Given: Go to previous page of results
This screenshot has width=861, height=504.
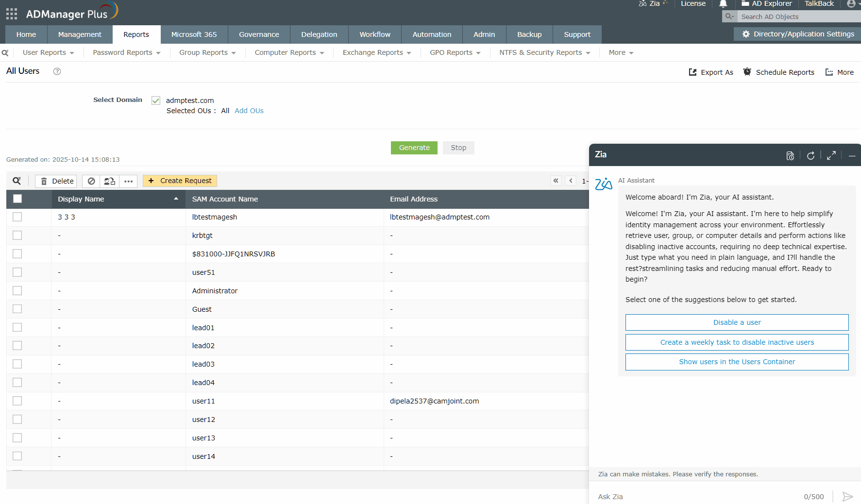Looking at the screenshot, I should click(571, 181).
